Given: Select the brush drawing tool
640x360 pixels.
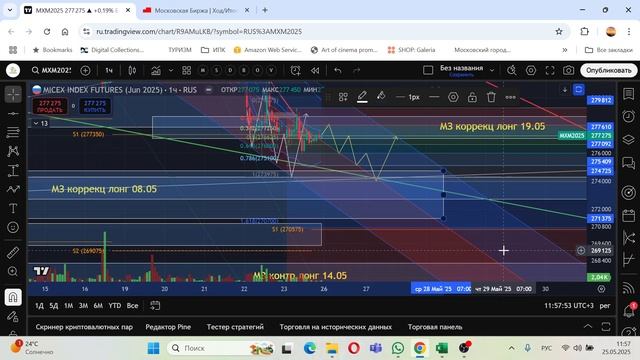Looking at the screenshot, I should 13,189.
